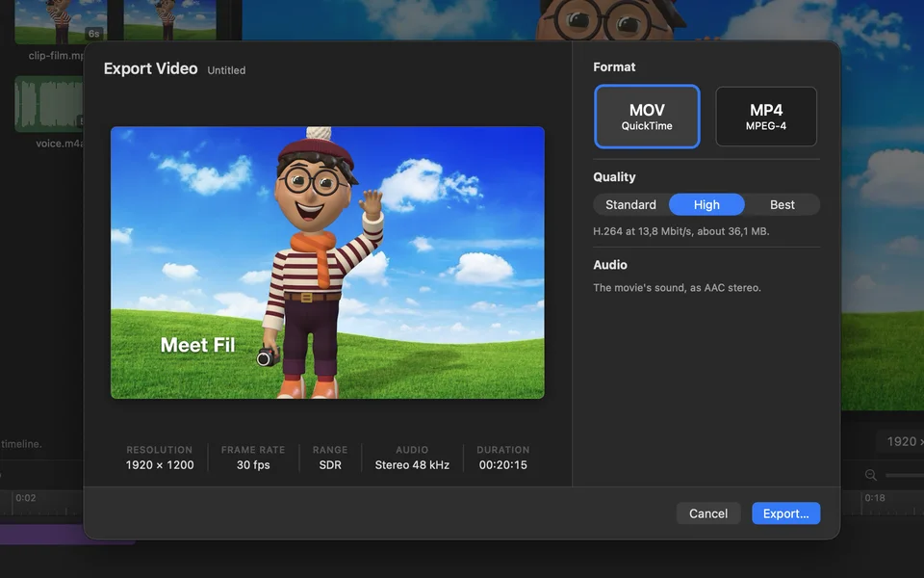
Task: Click the '30 fps' frame rate value
Action: tap(253, 464)
